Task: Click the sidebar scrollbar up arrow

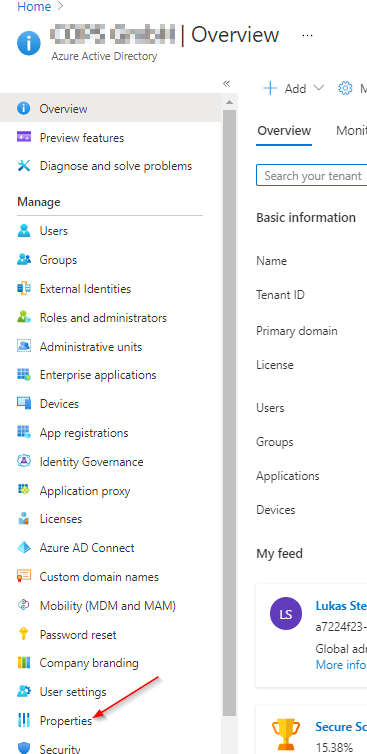Action: click(229, 101)
